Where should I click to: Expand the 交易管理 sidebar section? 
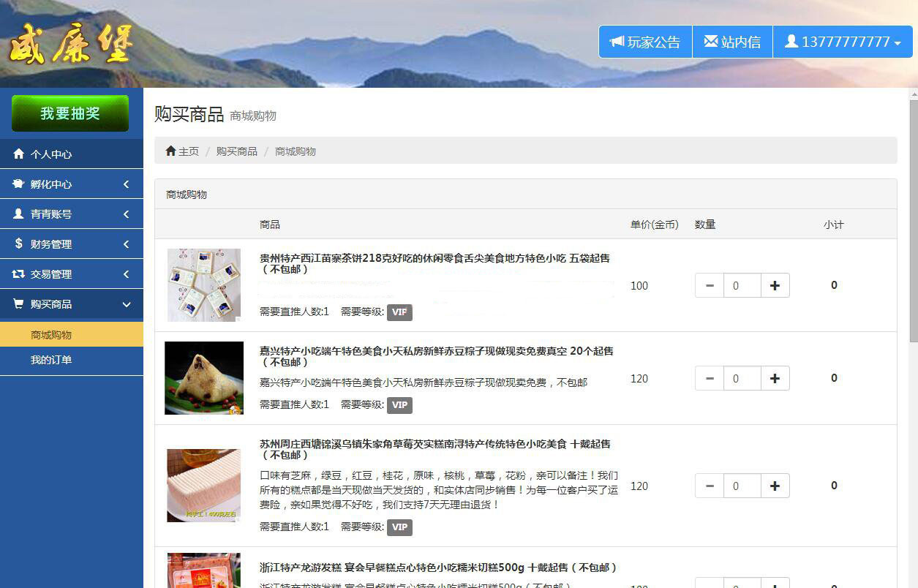(x=71, y=274)
